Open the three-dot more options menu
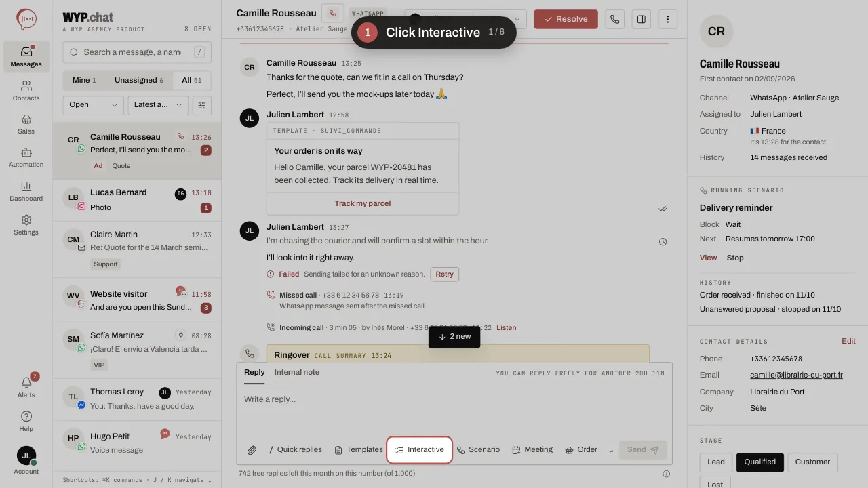This screenshot has height=488, width=868. point(668,19)
